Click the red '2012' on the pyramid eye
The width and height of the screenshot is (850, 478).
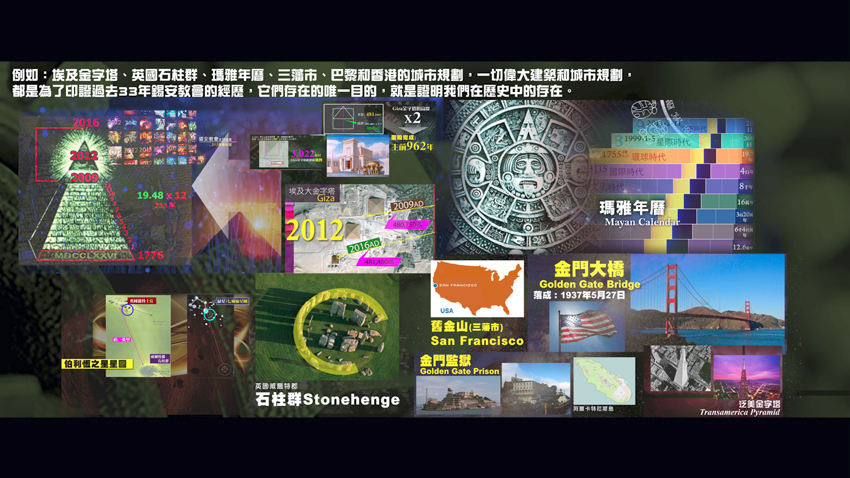83,156
